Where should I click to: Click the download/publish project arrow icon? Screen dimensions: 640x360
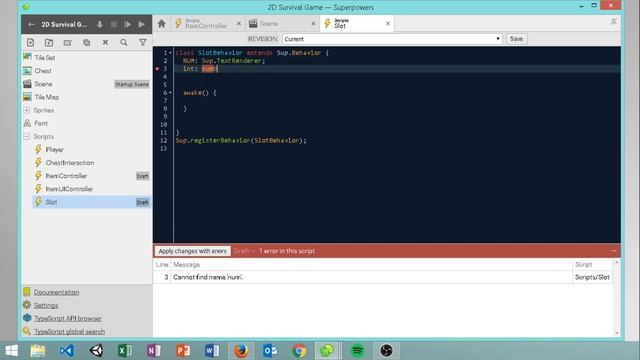[x=100, y=24]
